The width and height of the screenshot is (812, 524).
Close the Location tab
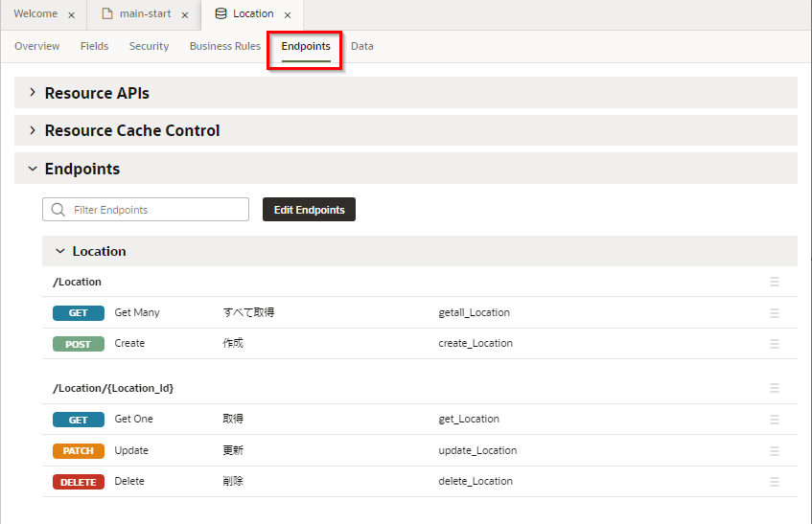tap(288, 15)
